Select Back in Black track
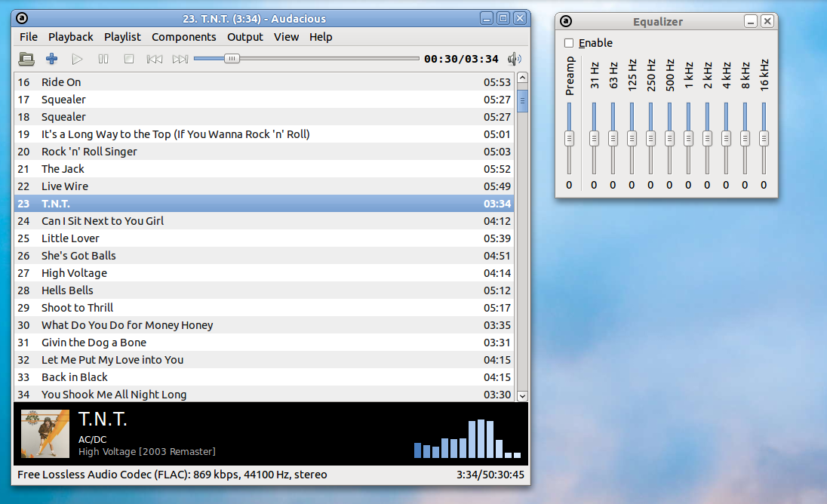Image resolution: width=827 pixels, height=504 pixels. (263, 377)
